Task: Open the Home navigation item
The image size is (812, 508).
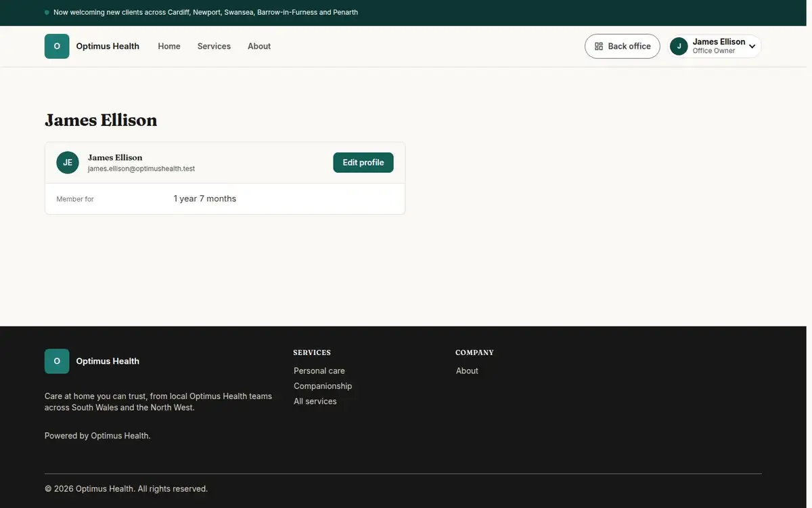Action: tap(169, 46)
